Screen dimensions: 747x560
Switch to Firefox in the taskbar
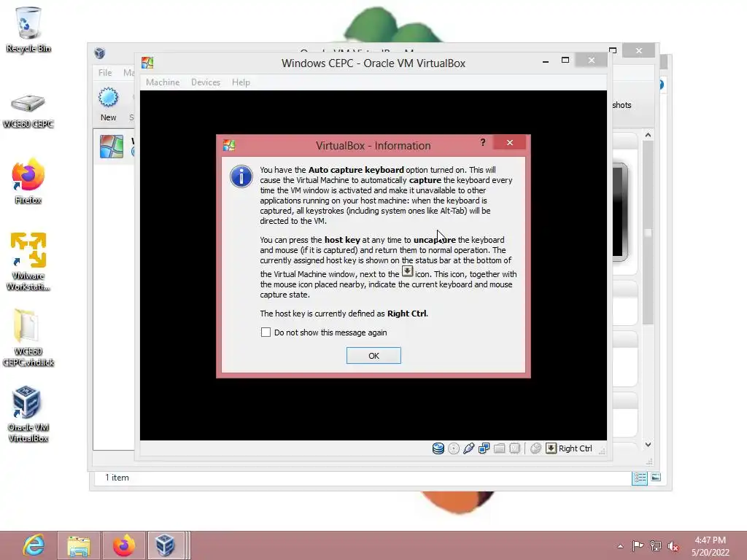coord(123,545)
